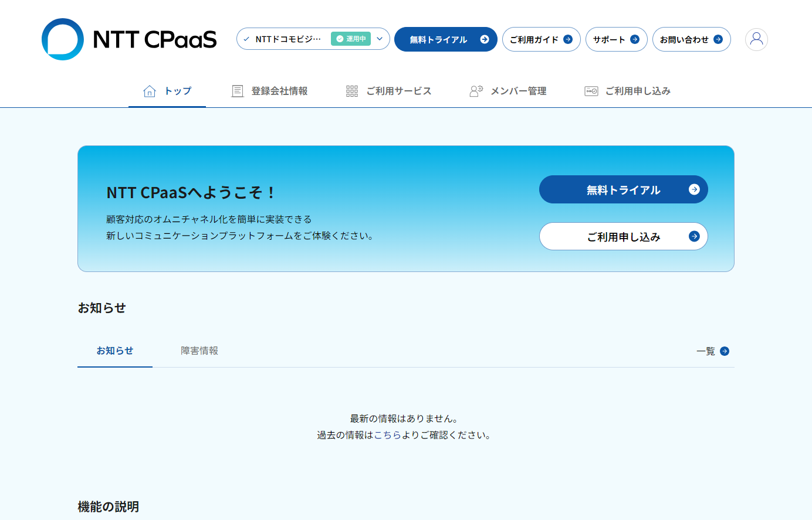Viewport: 812px width, 520px height.
Task: Open the 登録会社情報 navigation tab
Action: tap(270, 91)
